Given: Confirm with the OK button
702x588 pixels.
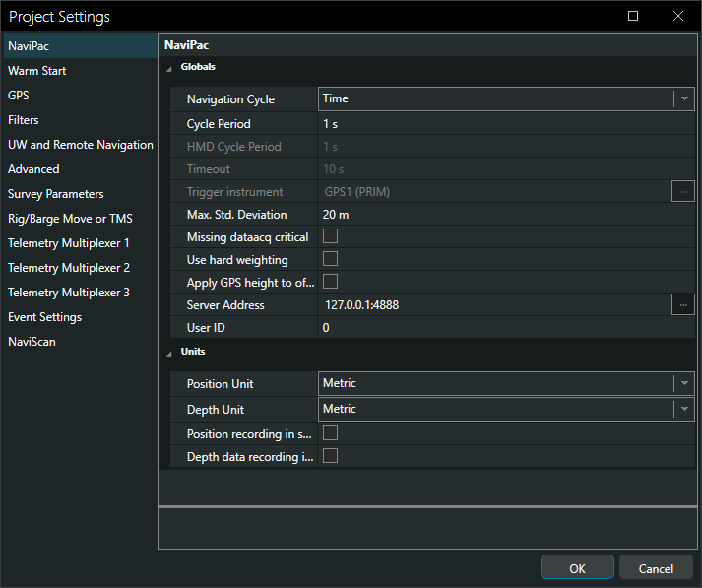Looking at the screenshot, I should pos(577,568).
